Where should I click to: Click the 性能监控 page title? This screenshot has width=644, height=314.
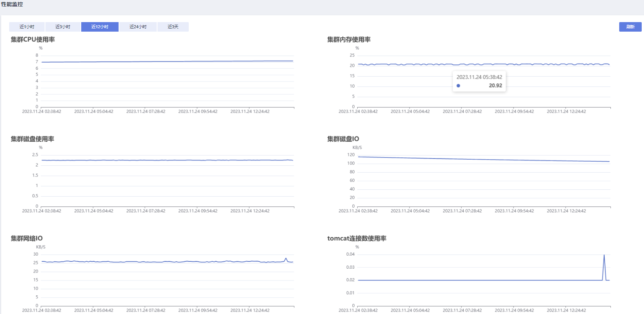pos(12,4)
